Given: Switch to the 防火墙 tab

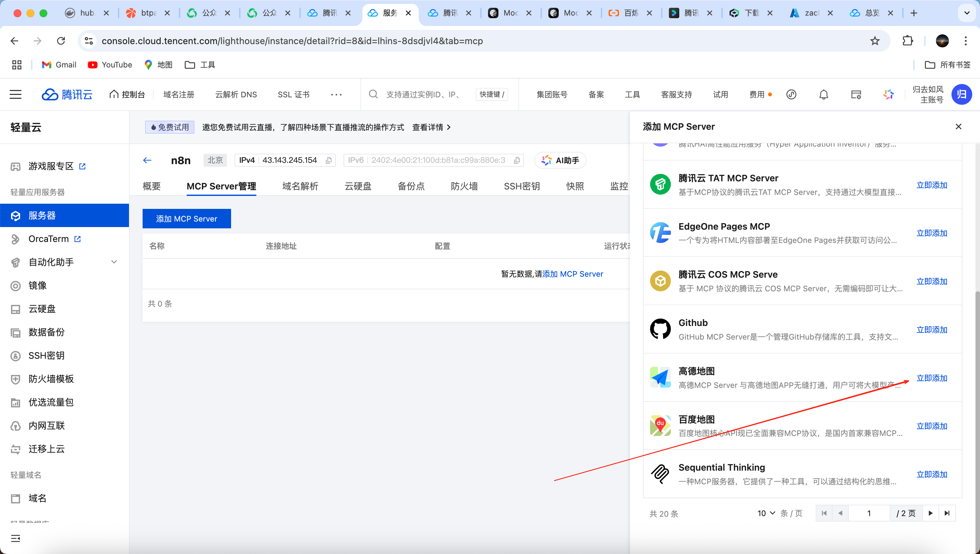Looking at the screenshot, I should point(464,186).
